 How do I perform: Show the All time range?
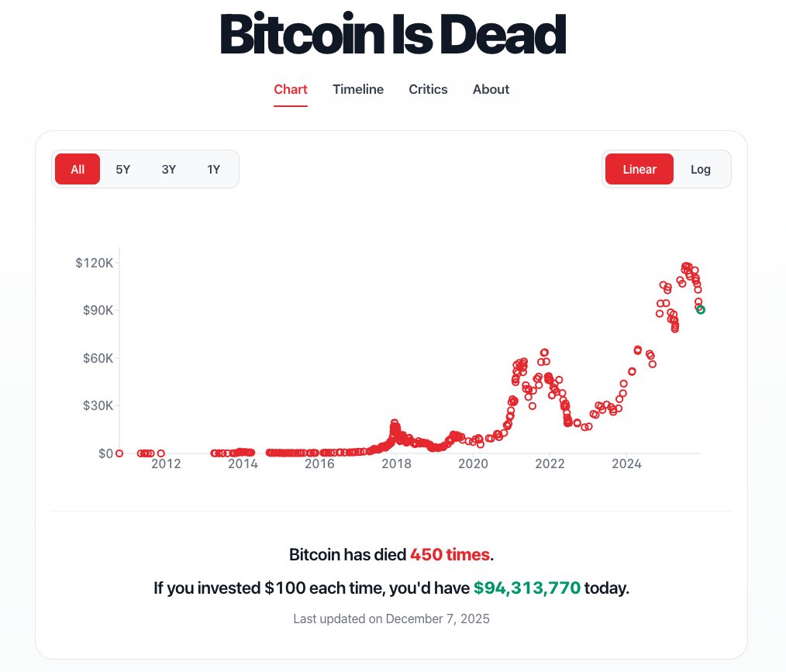[x=78, y=169]
